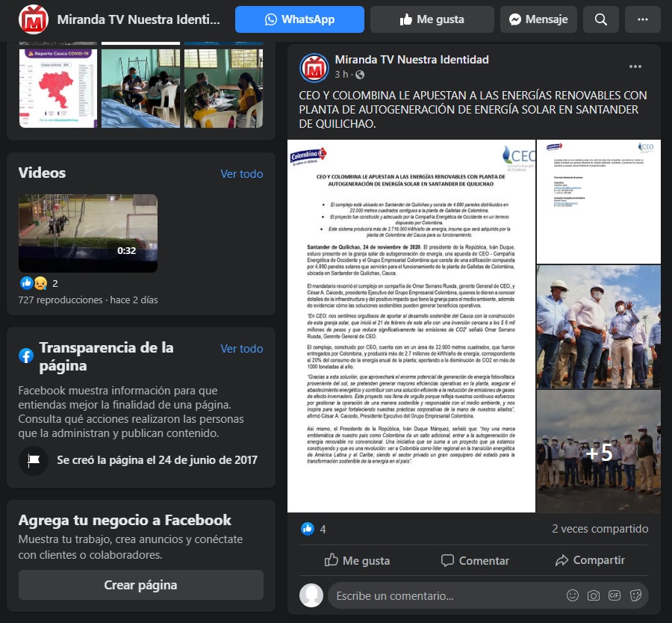This screenshot has width=672, height=623.
Task: Click the Videos section heading
Action: pyautogui.click(x=42, y=173)
